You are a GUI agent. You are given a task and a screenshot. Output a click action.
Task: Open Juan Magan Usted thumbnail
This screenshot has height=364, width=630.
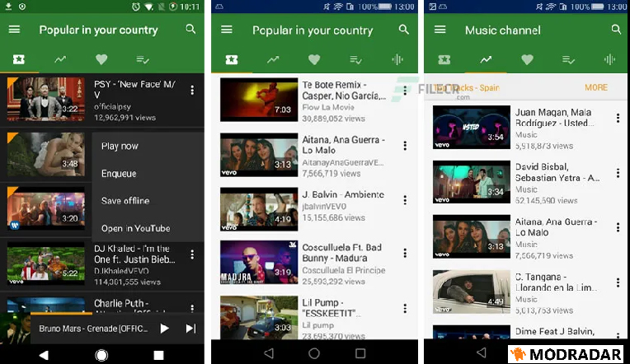point(472,127)
